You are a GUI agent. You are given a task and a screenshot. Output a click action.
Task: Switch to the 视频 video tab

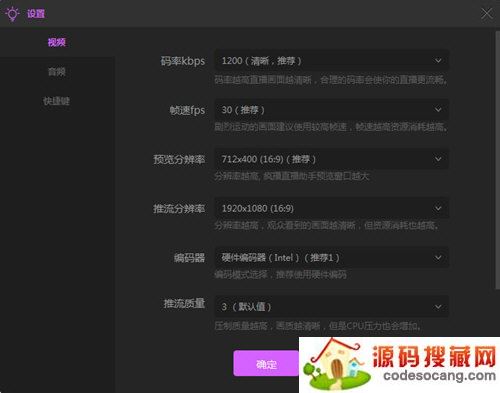click(57, 42)
